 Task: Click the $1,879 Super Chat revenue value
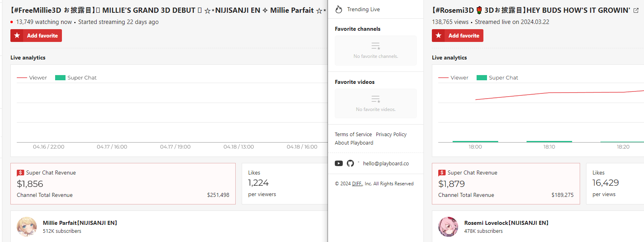click(x=451, y=184)
